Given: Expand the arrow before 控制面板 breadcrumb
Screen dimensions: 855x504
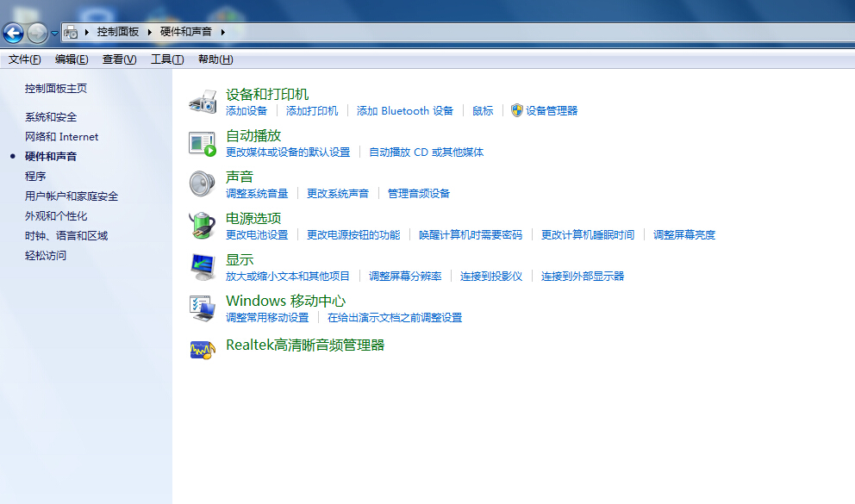Looking at the screenshot, I should coord(87,32).
